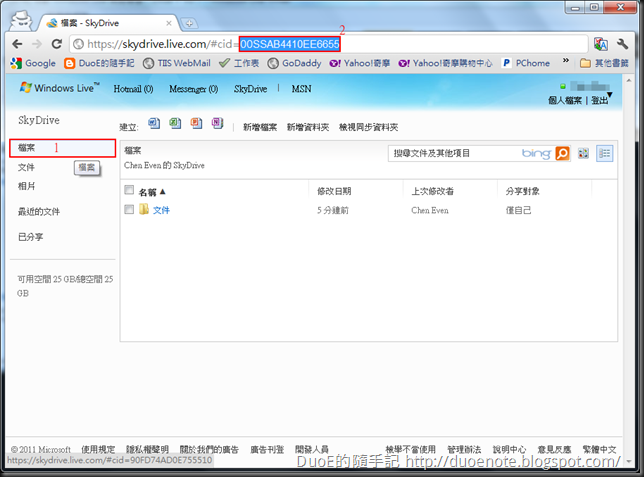Open the 其他書籤 bookmarks folder
This screenshot has height=477, width=644.
604,63
